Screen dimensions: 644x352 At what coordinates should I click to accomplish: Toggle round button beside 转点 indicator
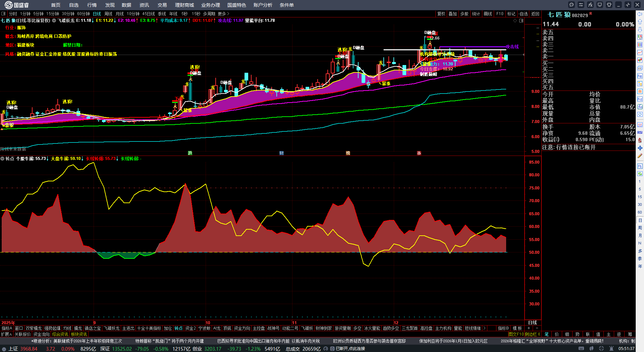click(x=2, y=159)
